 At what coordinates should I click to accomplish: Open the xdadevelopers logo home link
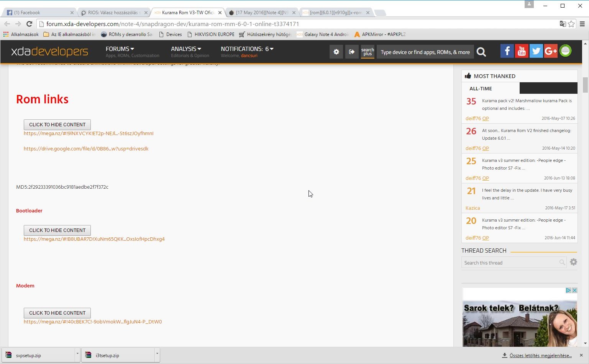coord(49,52)
